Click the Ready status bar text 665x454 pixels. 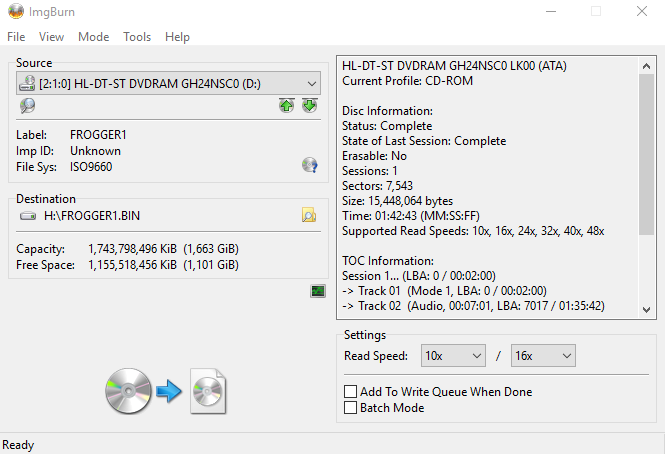coord(18,445)
